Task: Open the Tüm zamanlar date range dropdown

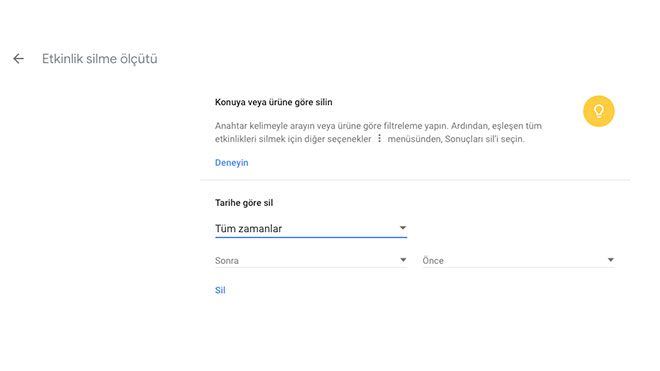Action: tap(311, 229)
